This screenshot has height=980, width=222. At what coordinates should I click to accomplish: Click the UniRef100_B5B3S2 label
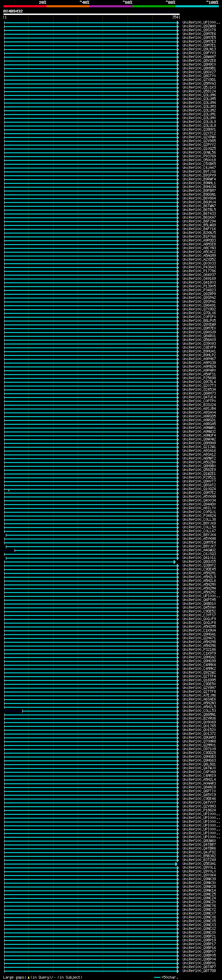click(x=199, y=856)
